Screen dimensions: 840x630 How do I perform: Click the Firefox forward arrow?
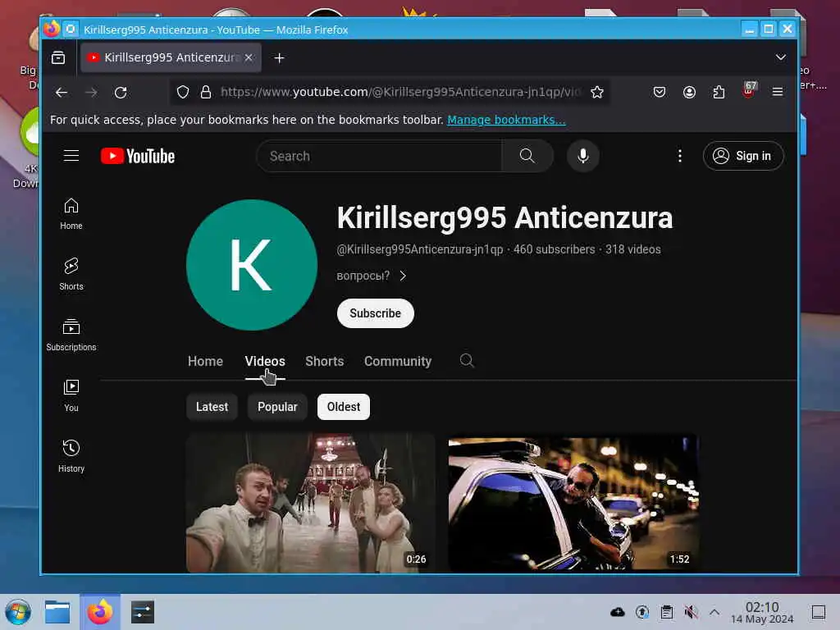click(91, 92)
